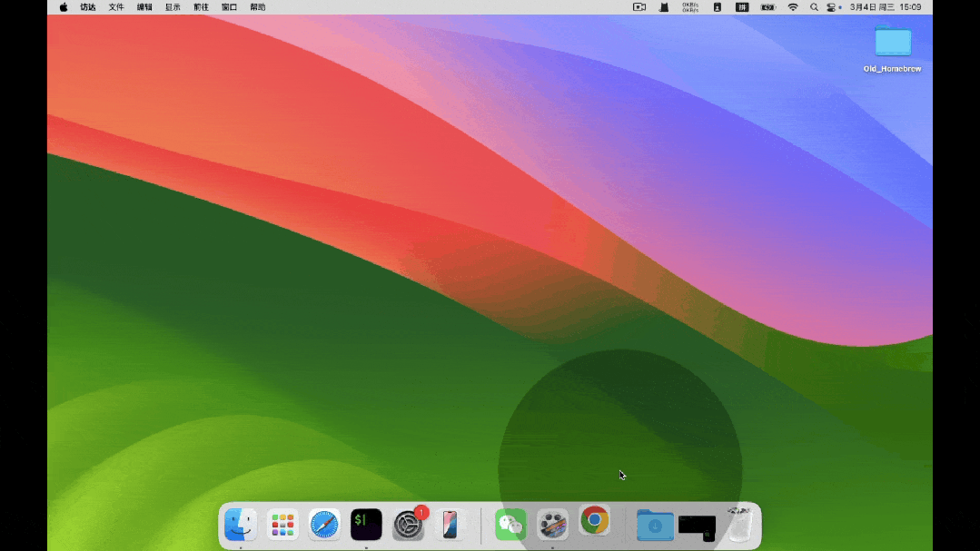The width and height of the screenshot is (980, 551).
Task: Open the Wi-Fi status menu
Action: 793,7
